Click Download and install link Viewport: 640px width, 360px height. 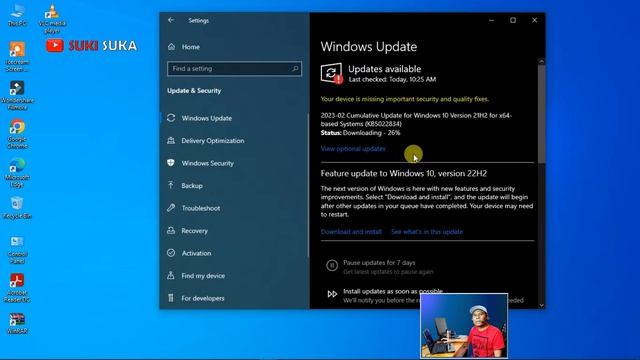[x=351, y=231]
